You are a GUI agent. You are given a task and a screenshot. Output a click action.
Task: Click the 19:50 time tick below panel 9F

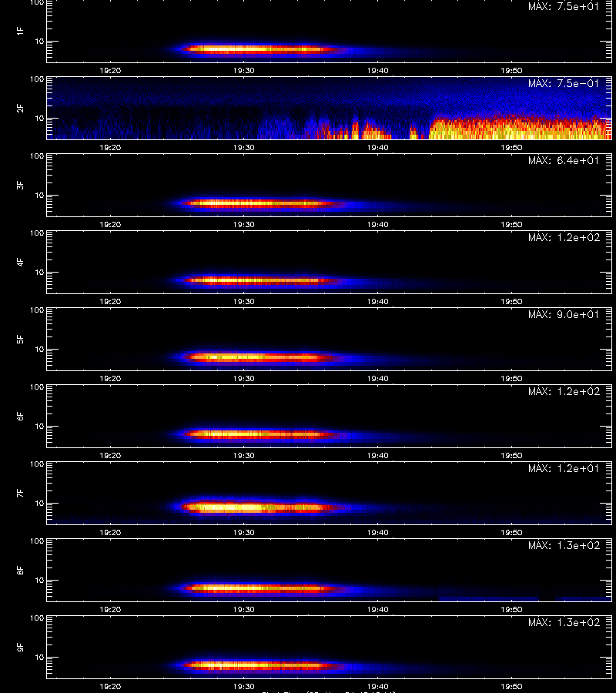coord(511,686)
